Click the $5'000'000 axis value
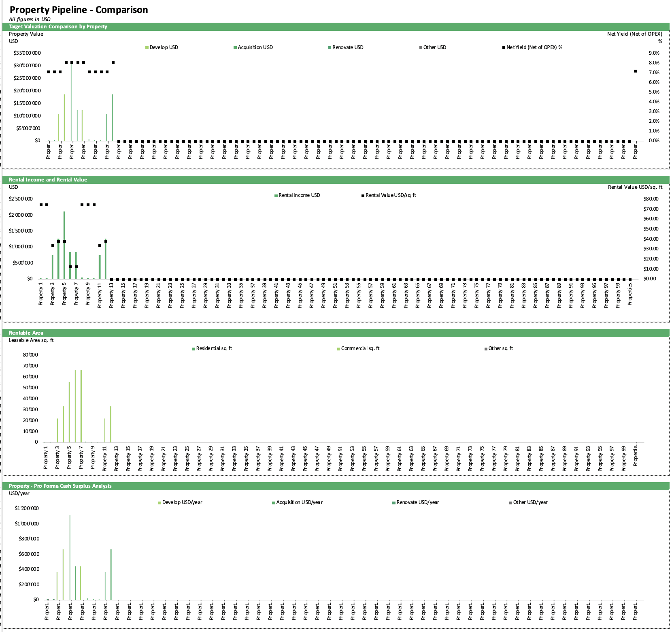 pos(28,128)
